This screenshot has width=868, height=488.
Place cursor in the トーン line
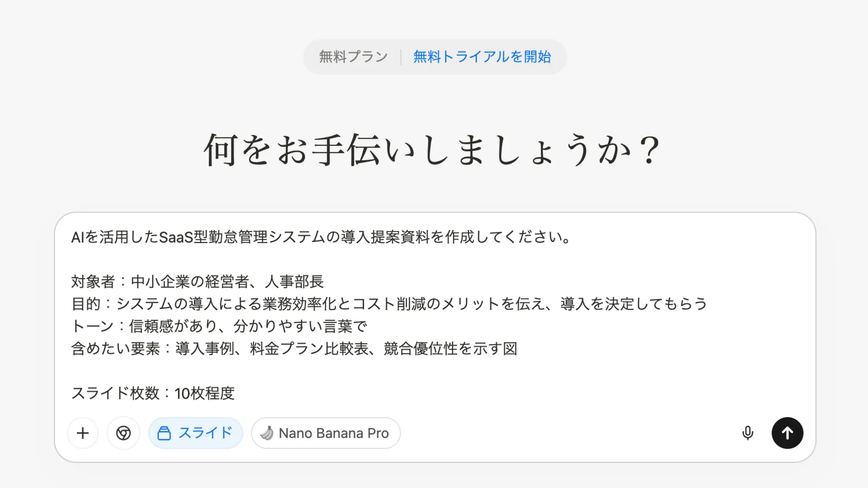(x=219, y=326)
